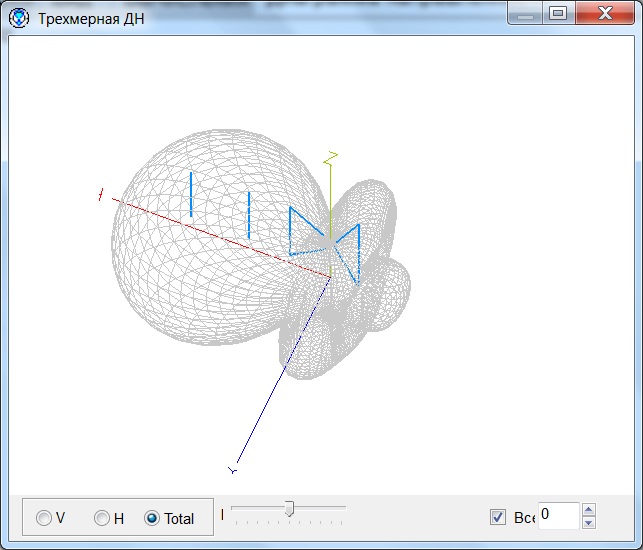
Task: Click the red axis end marker
Action: pos(101,195)
